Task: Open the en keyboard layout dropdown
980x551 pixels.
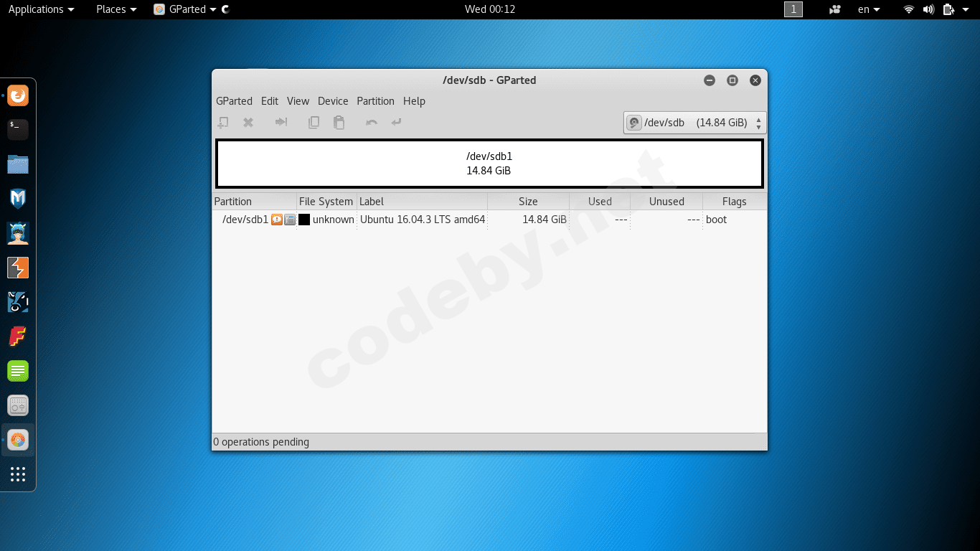Action: [869, 9]
